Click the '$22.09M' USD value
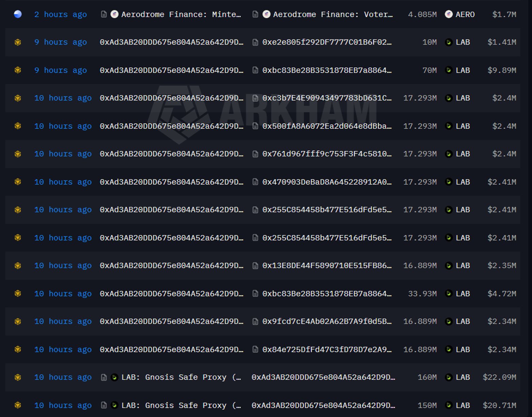 click(499, 377)
